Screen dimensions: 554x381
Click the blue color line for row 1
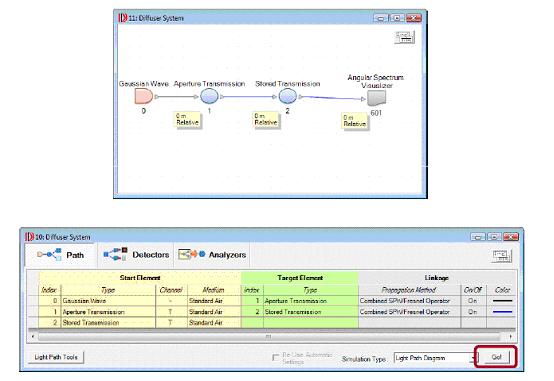502,312
